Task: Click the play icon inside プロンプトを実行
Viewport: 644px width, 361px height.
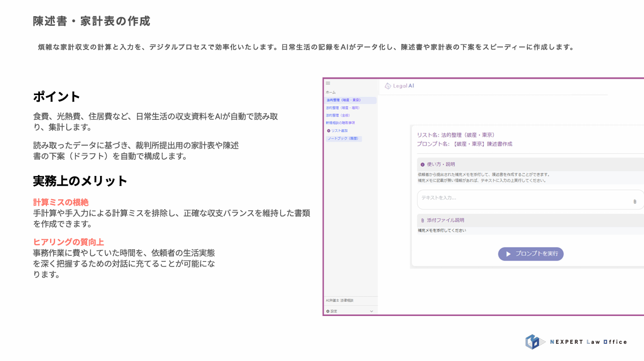Action: coord(508,254)
